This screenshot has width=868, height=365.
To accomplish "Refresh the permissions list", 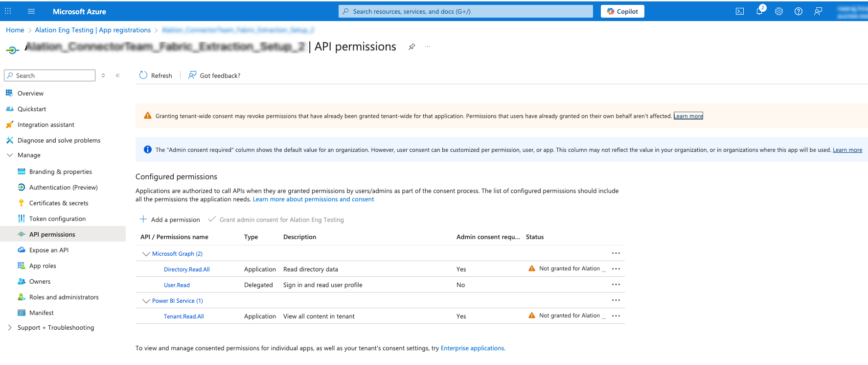I will pos(156,75).
